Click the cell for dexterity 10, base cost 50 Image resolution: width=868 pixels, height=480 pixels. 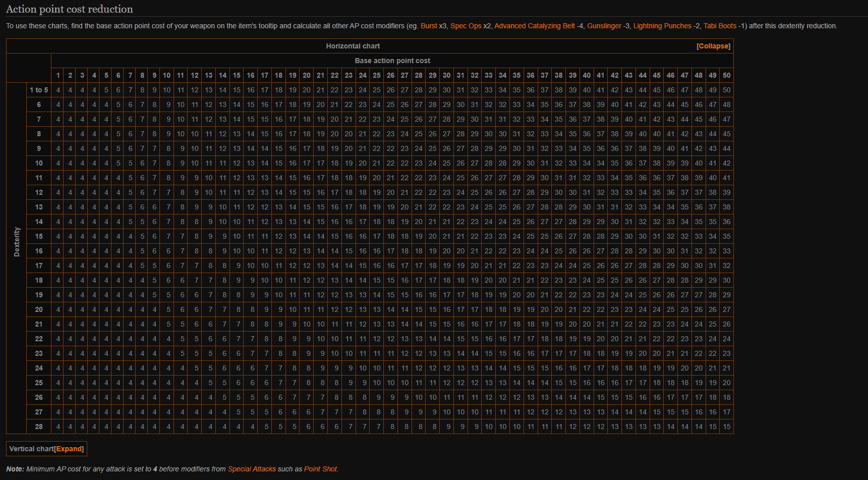point(726,163)
